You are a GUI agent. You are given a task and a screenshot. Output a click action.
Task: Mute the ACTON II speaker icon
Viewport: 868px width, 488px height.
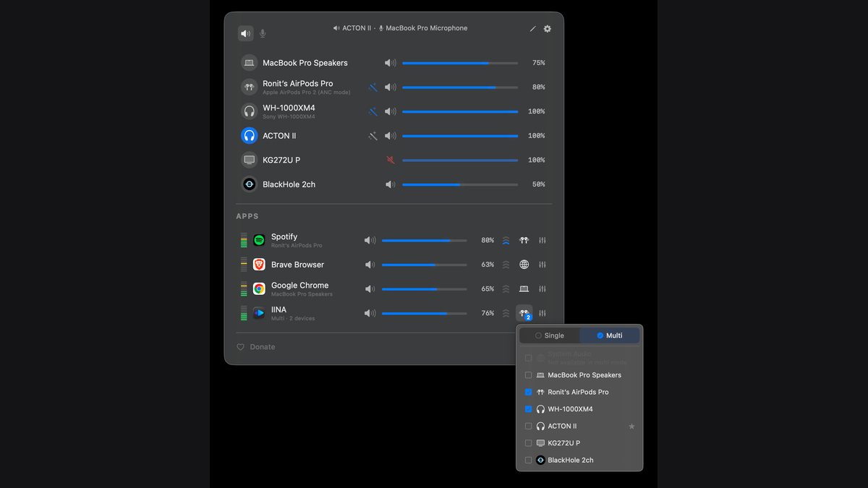click(391, 136)
